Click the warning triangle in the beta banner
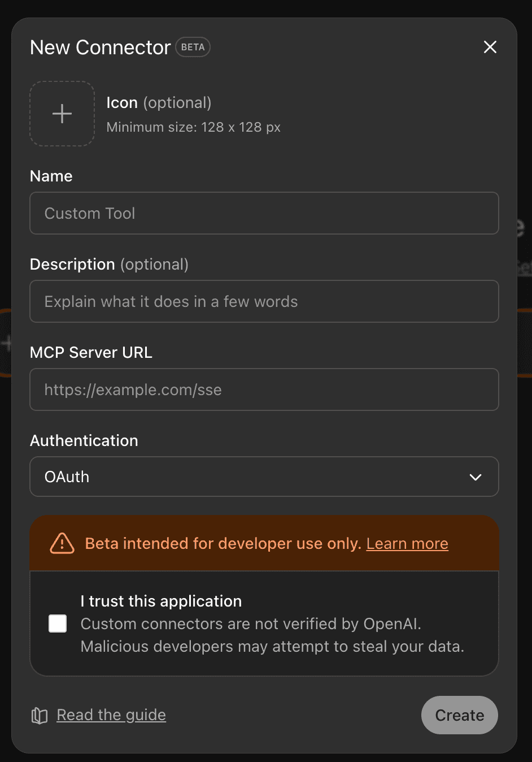Image resolution: width=532 pixels, height=762 pixels. (x=62, y=543)
